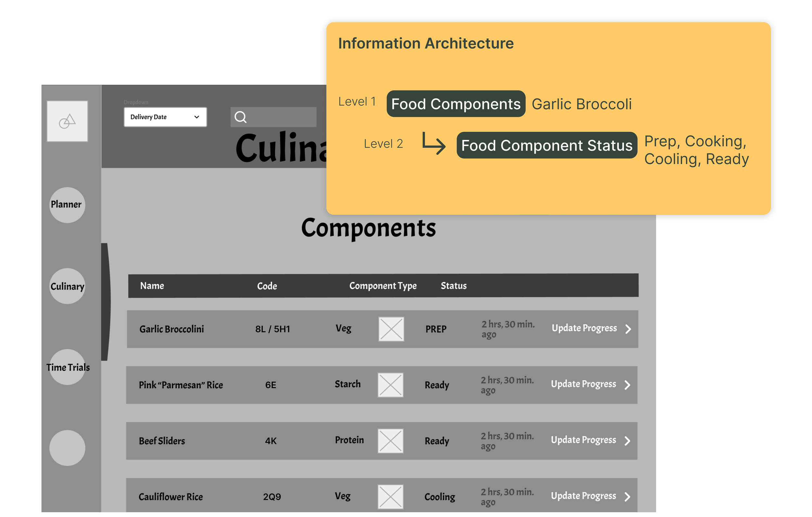Screen dimensions: 812x517
Task: Click Update Progress for Beef Sliders
Action: click(583, 440)
